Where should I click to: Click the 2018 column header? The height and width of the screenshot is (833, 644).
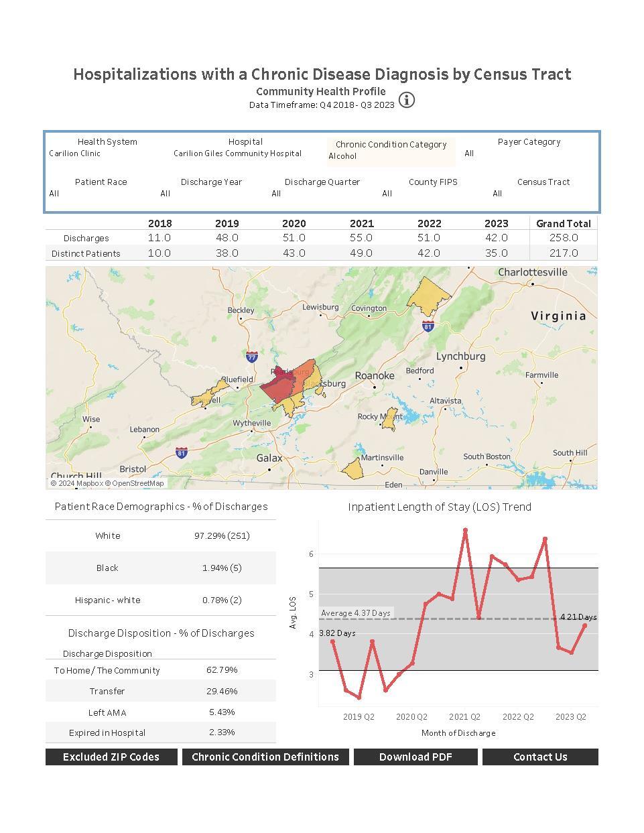pyautogui.click(x=159, y=223)
